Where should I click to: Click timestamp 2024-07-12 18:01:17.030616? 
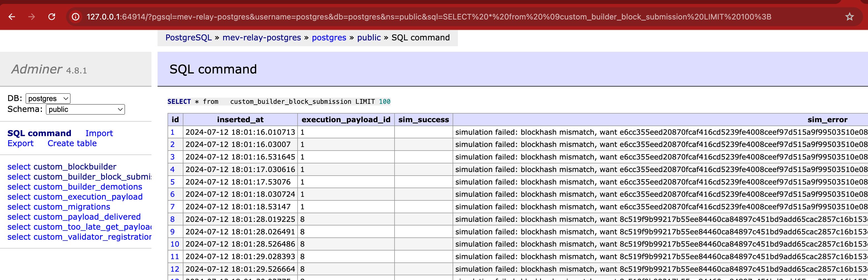tap(240, 169)
